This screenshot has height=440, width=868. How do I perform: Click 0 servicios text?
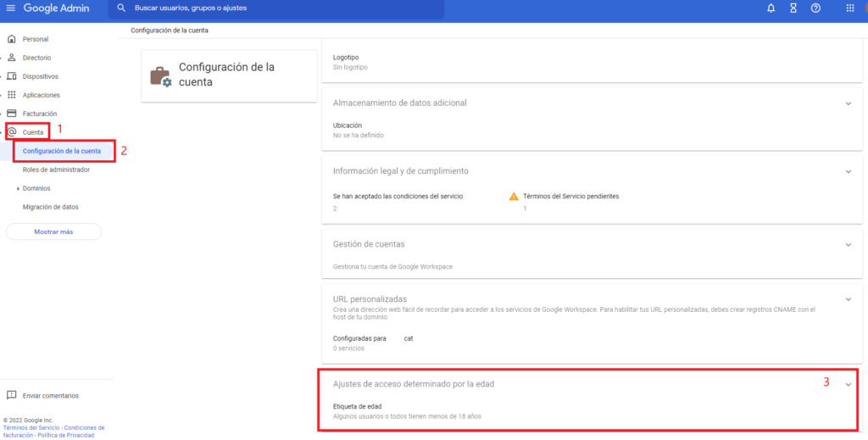click(x=348, y=348)
